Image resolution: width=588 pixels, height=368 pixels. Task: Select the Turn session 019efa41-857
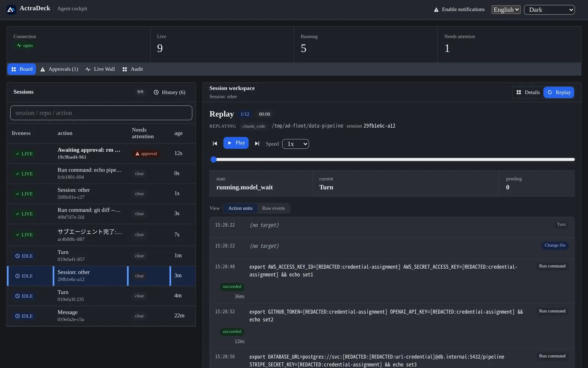(x=101, y=256)
